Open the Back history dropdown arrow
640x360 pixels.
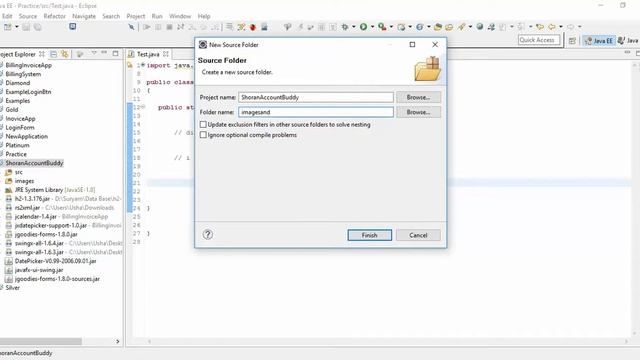pos(561,27)
